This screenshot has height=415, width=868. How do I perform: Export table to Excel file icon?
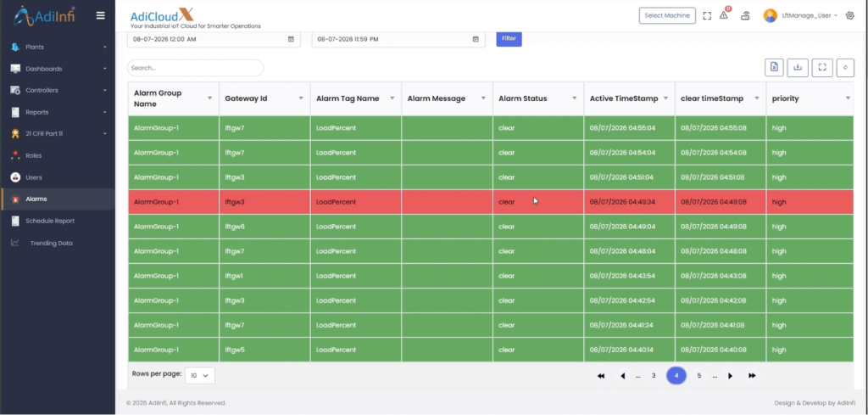click(x=774, y=68)
